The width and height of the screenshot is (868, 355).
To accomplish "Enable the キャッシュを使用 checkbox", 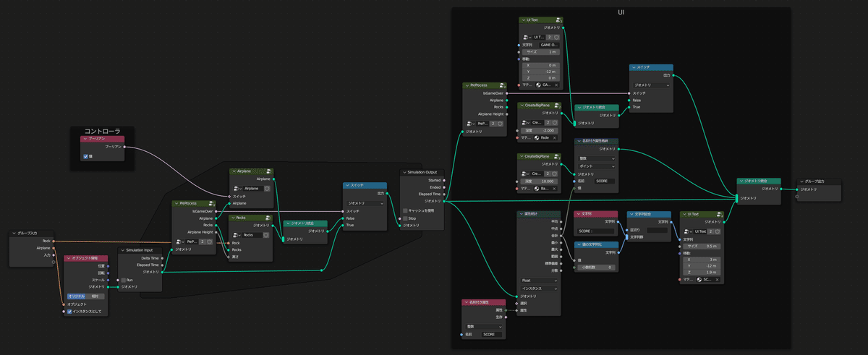I will (x=406, y=210).
